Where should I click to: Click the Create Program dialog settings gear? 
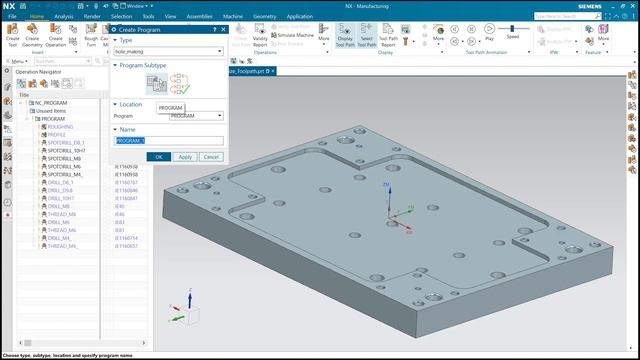114,29
